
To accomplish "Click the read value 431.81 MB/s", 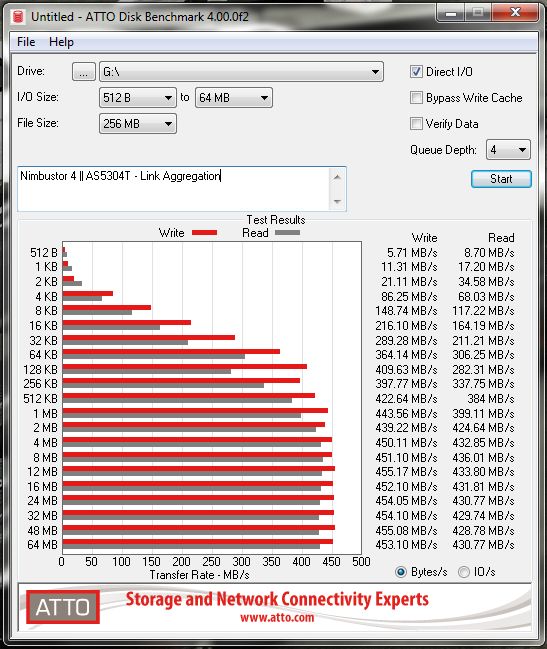I will 483,486.
